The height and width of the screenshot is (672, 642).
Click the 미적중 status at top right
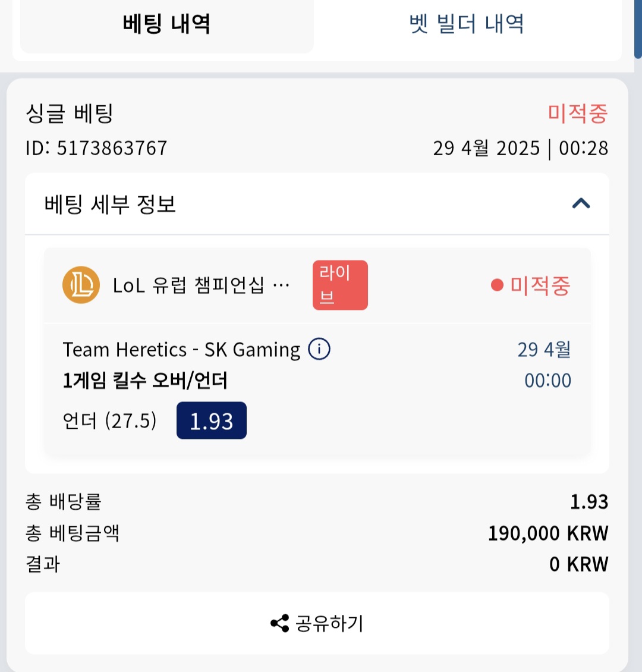(578, 114)
